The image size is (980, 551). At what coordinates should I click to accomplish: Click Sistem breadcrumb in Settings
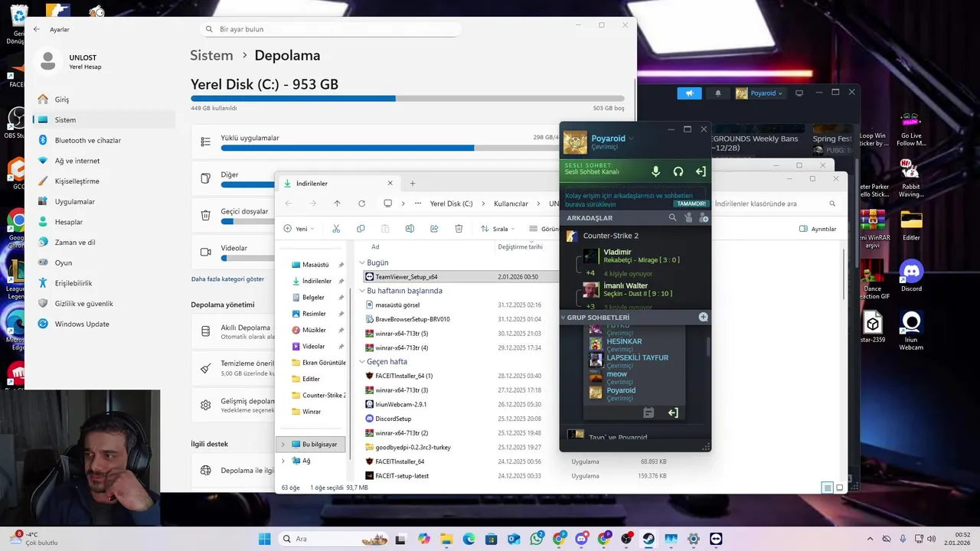click(x=211, y=56)
